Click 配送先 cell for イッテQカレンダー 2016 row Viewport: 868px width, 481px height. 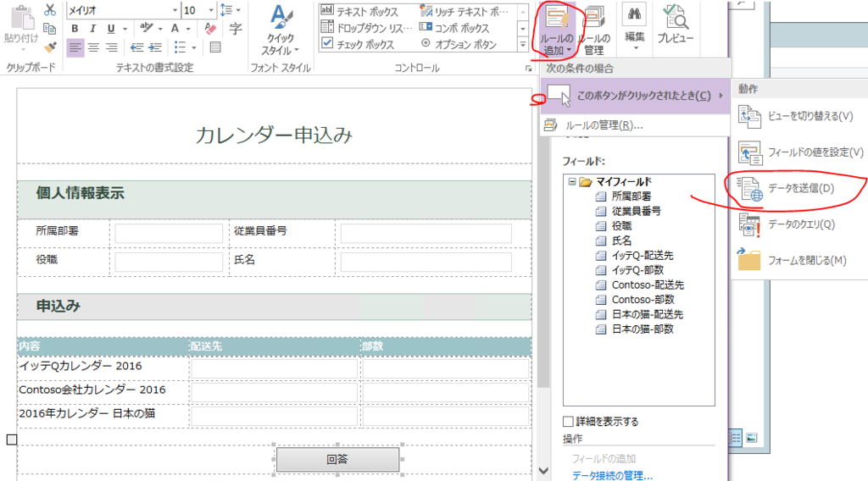pos(274,368)
